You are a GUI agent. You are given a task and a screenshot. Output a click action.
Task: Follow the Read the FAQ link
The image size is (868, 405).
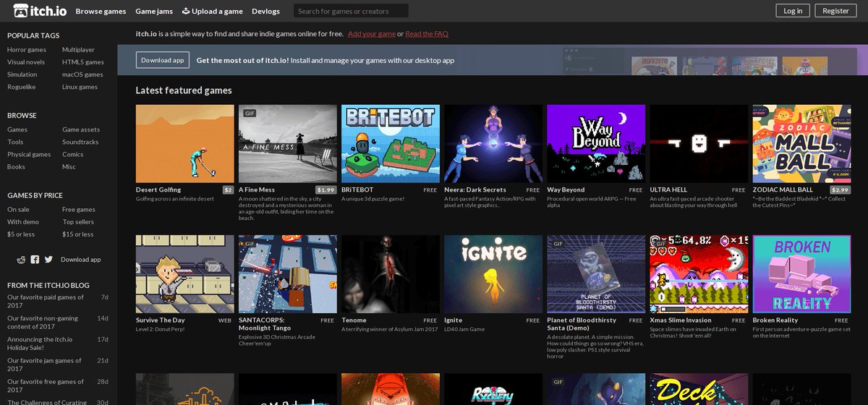point(427,34)
